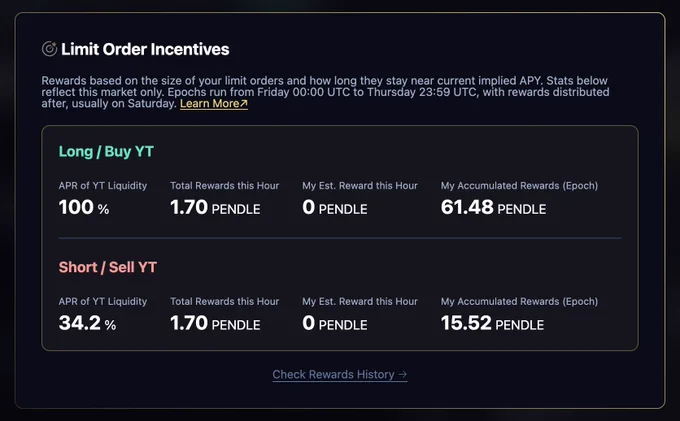Screen dimensions: 680x421
Task: Open Check Rewards History link
Action: click(340, 375)
